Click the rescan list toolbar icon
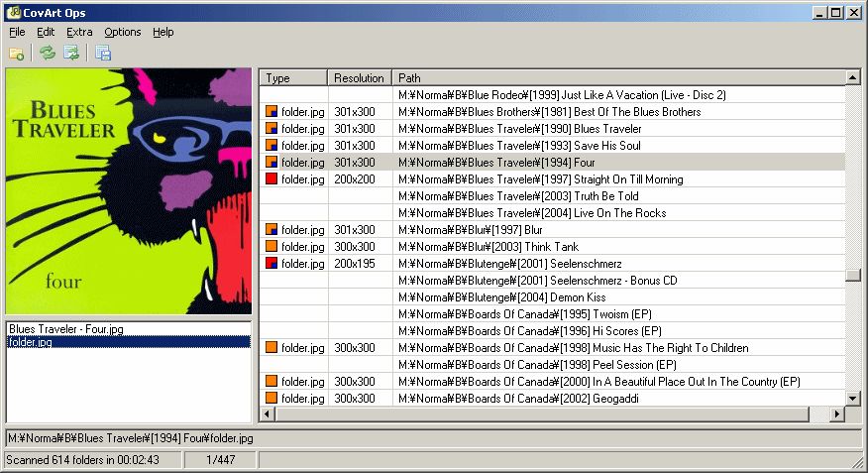The image size is (868, 473). [71, 53]
